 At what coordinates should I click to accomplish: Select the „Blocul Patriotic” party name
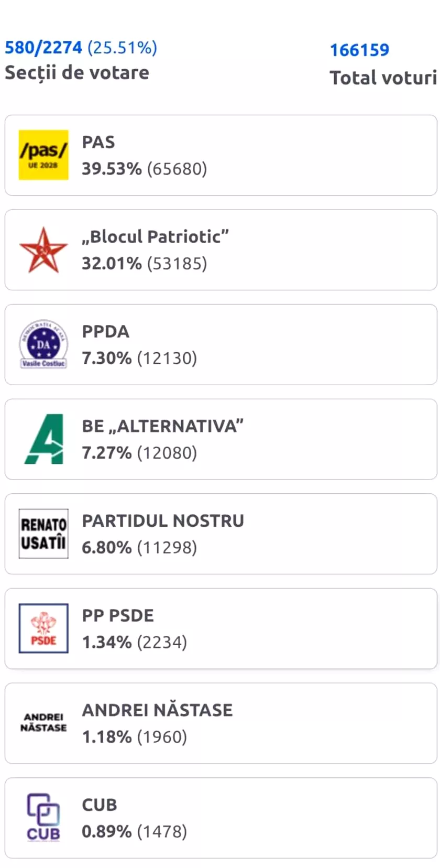[x=155, y=236]
